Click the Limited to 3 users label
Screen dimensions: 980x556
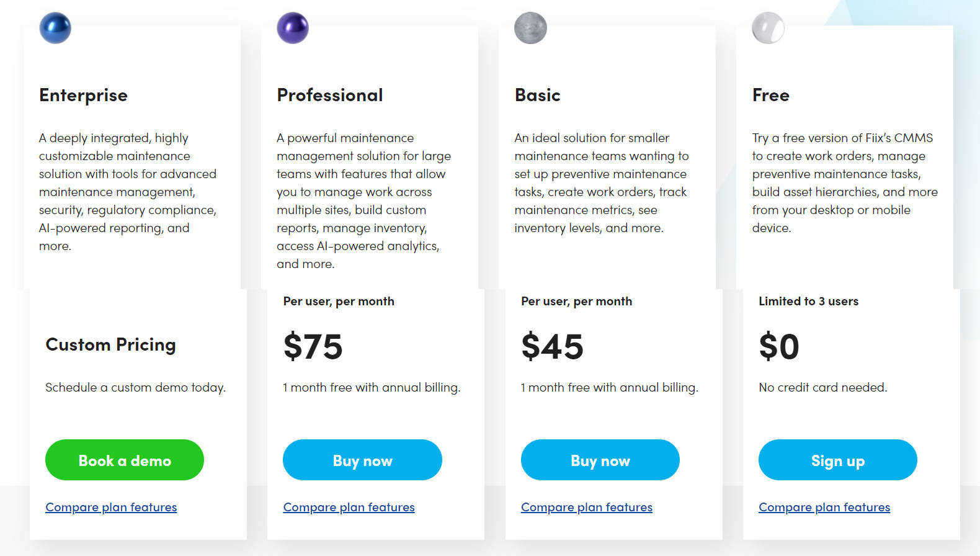809,301
